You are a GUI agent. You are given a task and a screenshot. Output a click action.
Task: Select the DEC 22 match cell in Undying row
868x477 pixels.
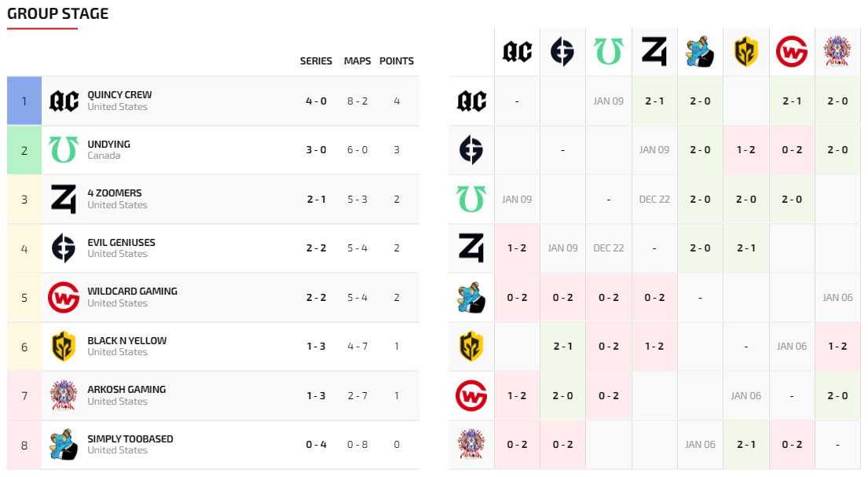coord(654,199)
